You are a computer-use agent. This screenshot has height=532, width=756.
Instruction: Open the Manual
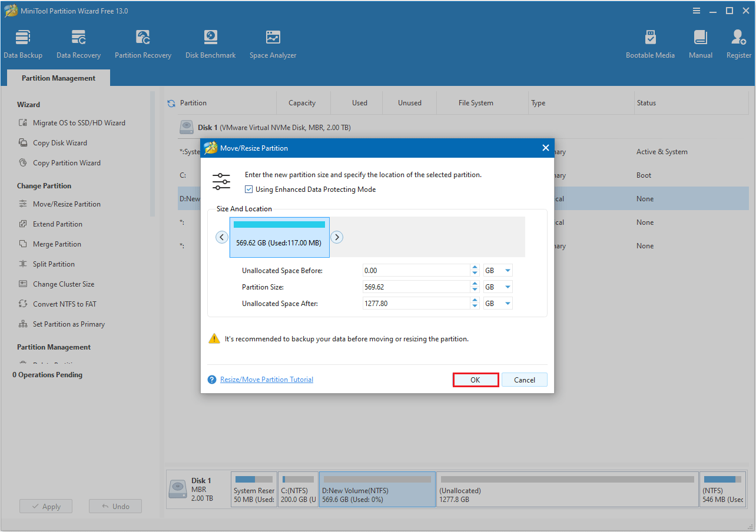[x=701, y=44]
